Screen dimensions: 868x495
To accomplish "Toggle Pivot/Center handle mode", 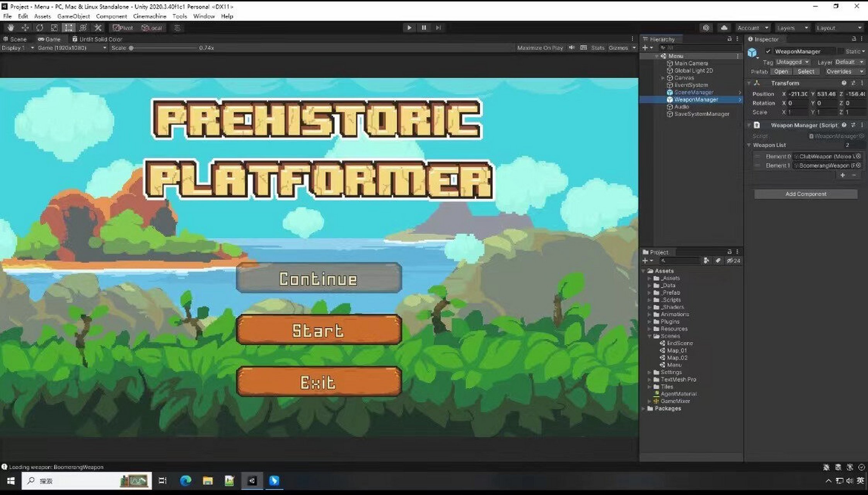I will point(123,28).
